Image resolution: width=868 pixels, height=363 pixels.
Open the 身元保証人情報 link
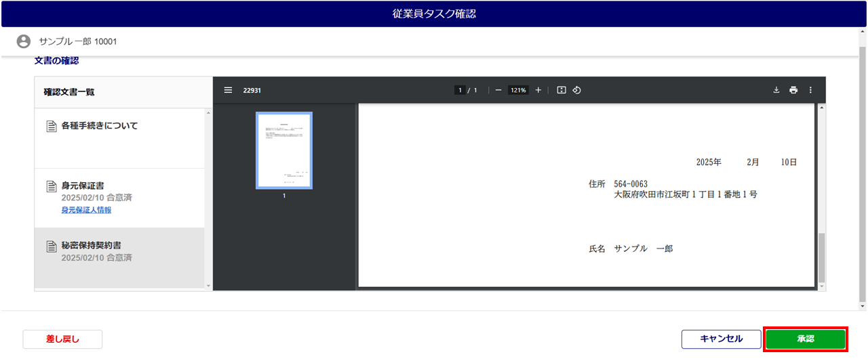[x=86, y=210]
